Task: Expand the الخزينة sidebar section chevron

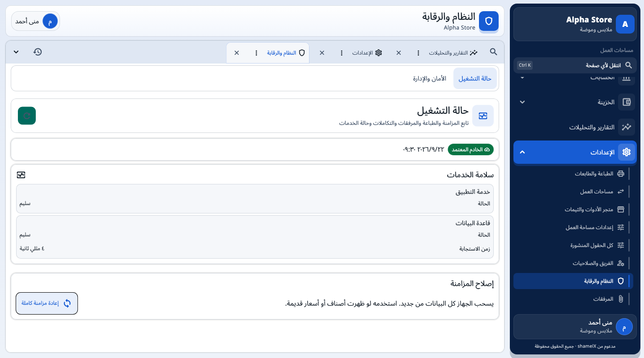Action: tap(522, 102)
